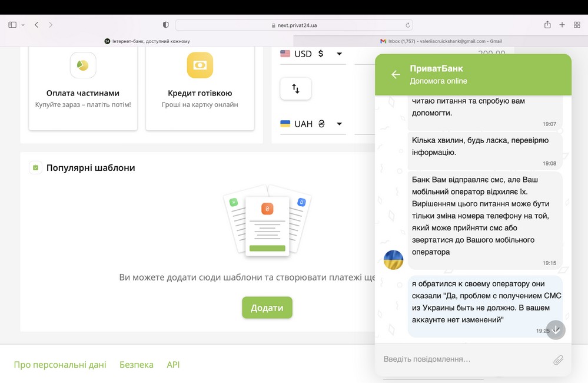Click the message 'Кілька хвилин, будь ласка'
The image size is (588, 383).
pos(485,150)
